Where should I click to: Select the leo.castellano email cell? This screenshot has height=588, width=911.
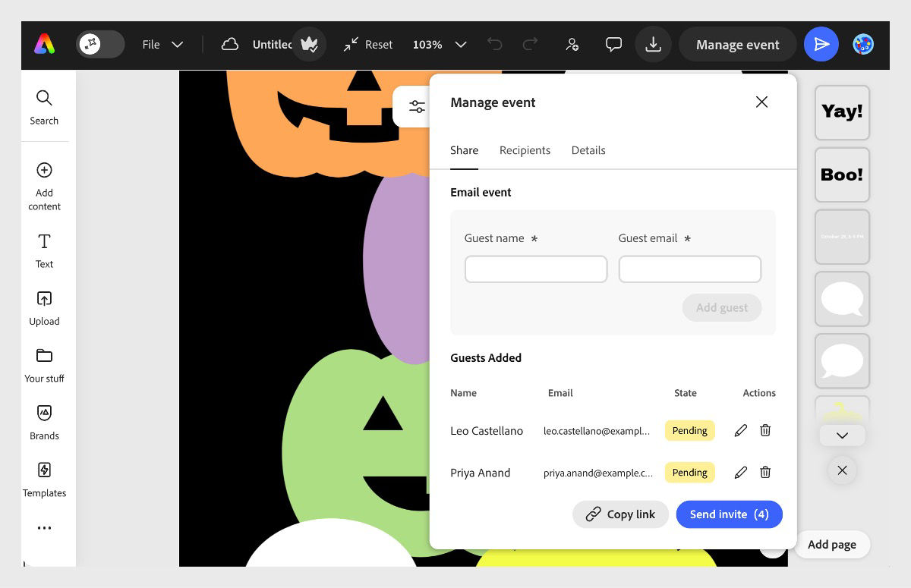tap(597, 431)
